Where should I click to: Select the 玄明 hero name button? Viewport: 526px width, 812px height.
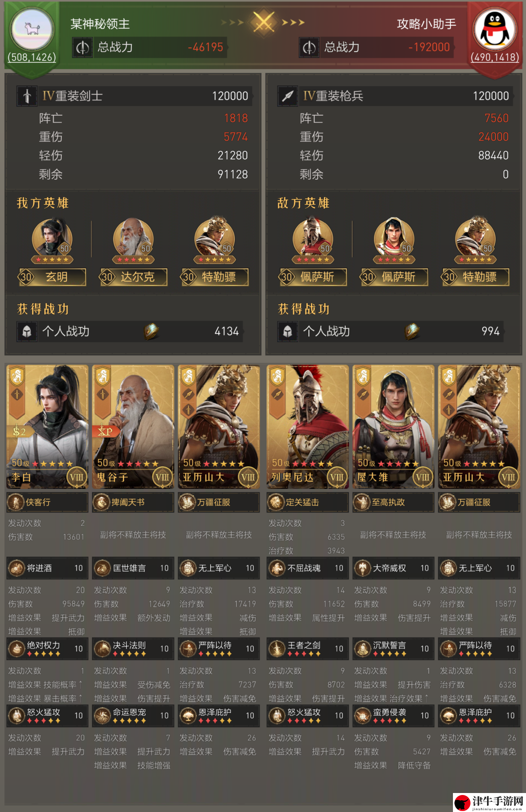tap(52, 277)
